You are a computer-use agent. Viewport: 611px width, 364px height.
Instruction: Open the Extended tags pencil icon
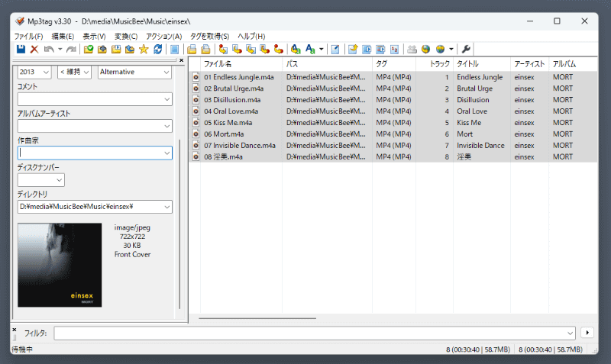click(335, 49)
